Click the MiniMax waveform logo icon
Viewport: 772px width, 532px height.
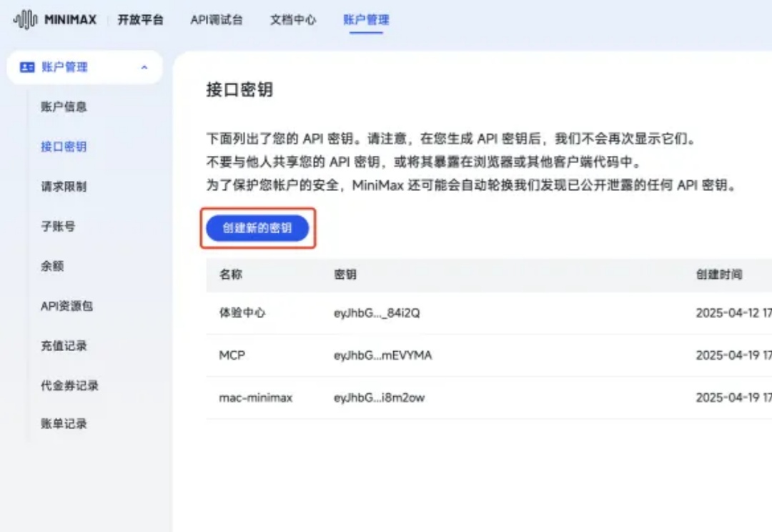pyautogui.click(x=25, y=20)
